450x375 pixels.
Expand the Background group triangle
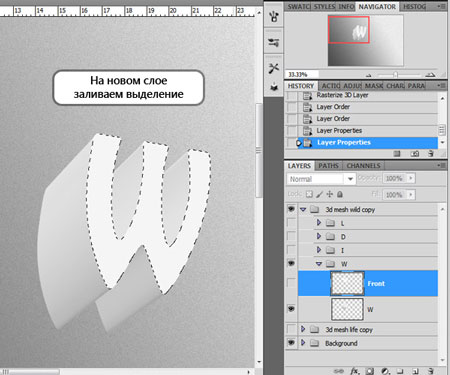[x=303, y=343]
